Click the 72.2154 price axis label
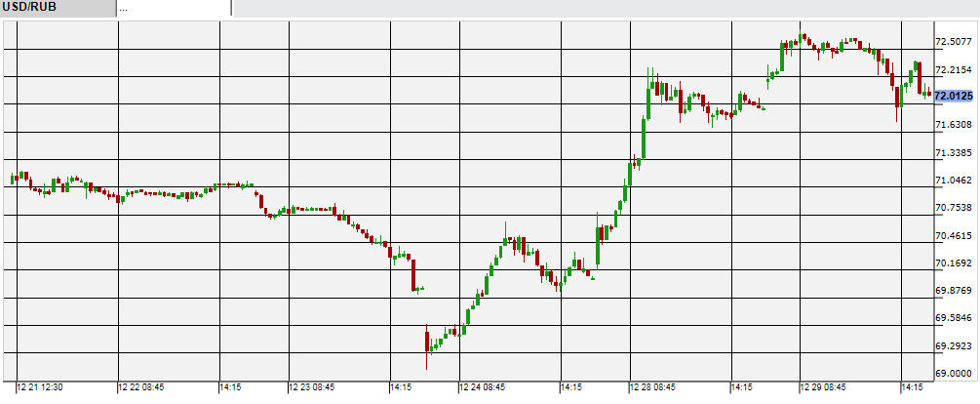This screenshot has height=404, width=980. pyautogui.click(x=953, y=70)
